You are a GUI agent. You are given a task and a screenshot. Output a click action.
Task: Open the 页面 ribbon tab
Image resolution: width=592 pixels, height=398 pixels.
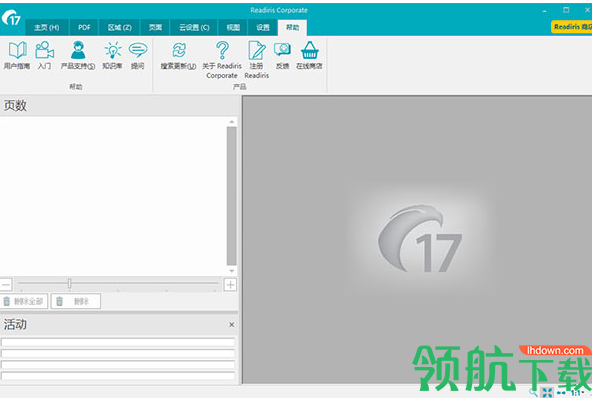(155, 28)
